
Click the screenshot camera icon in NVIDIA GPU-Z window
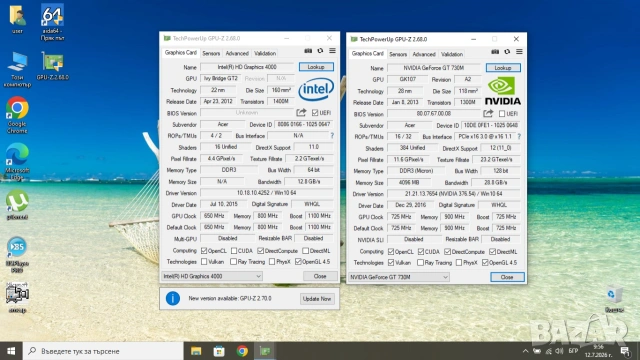pyautogui.click(x=495, y=52)
